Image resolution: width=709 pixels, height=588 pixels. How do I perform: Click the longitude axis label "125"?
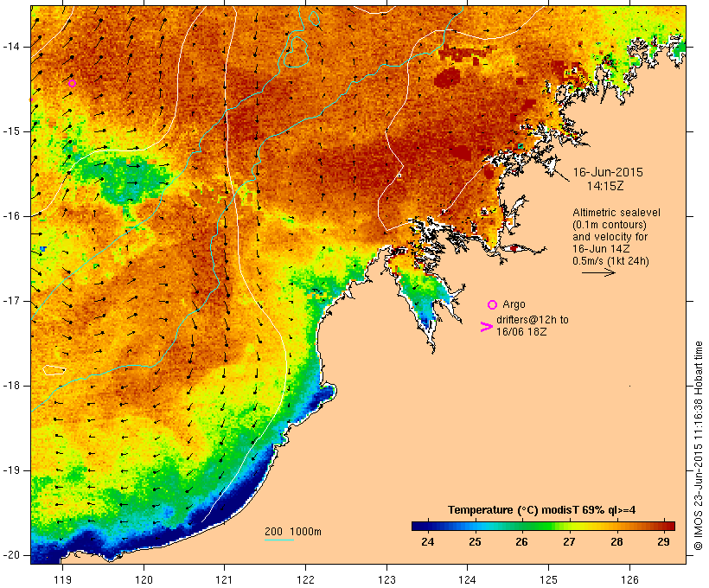pyautogui.click(x=548, y=579)
